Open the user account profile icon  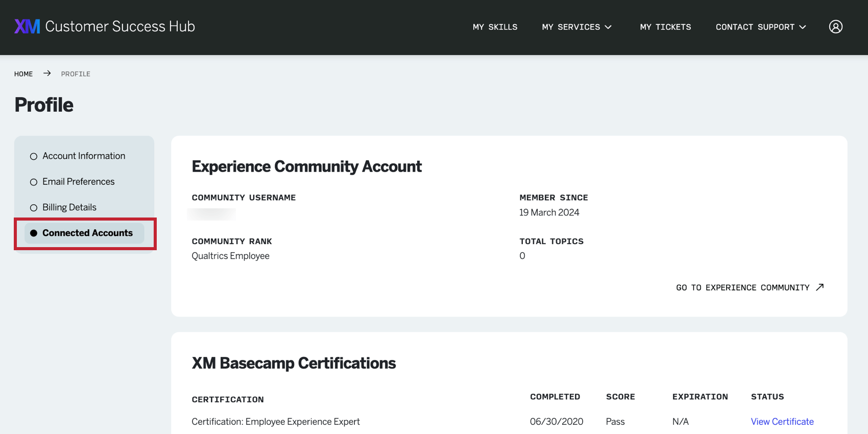[835, 27]
